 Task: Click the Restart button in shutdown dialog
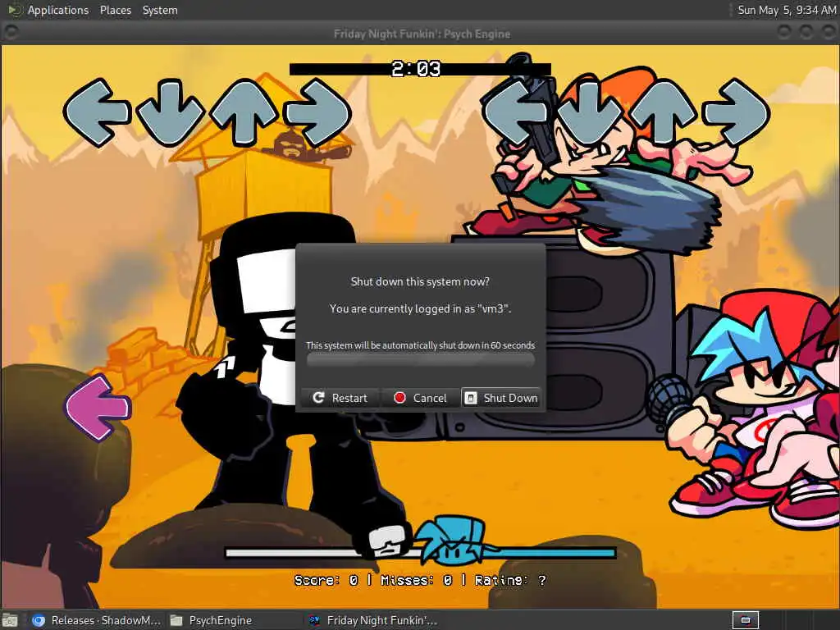(x=340, y=398)
